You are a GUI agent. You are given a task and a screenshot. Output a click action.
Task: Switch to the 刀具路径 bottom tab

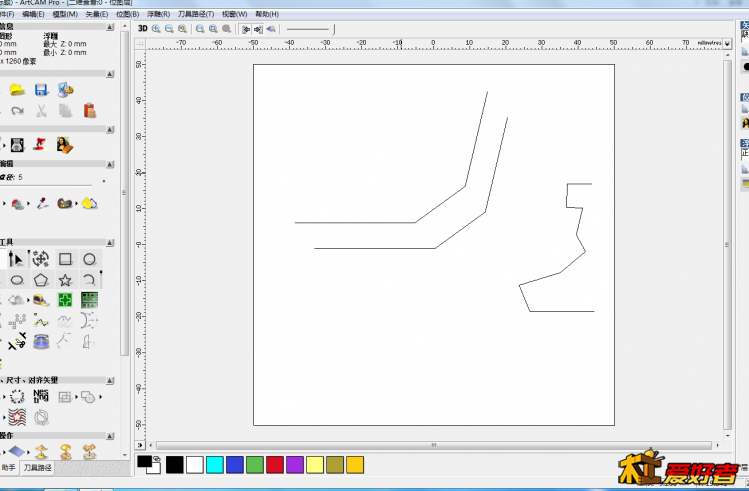[x=37, y=468]
